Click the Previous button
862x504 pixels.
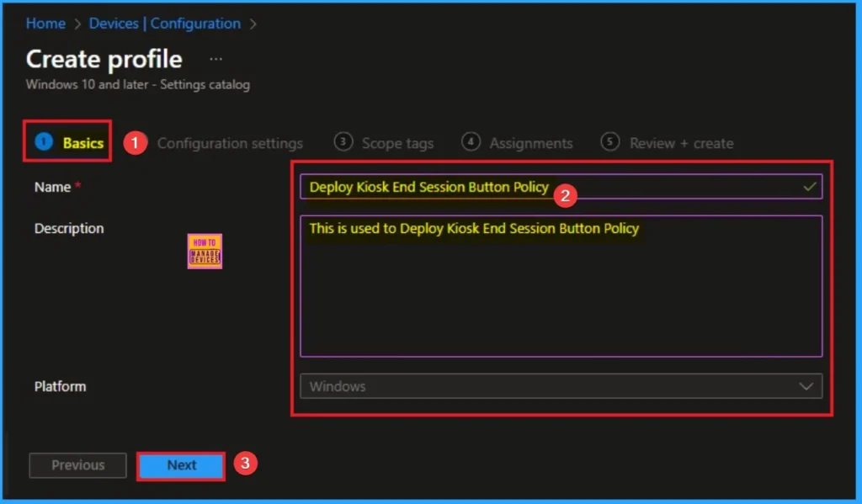click(x=77, y=465)
